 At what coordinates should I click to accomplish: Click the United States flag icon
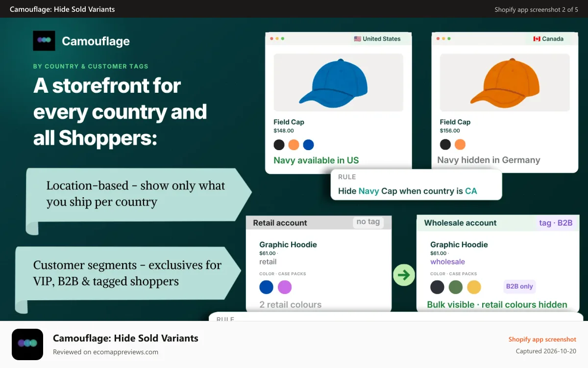click(x=357, y=39)
